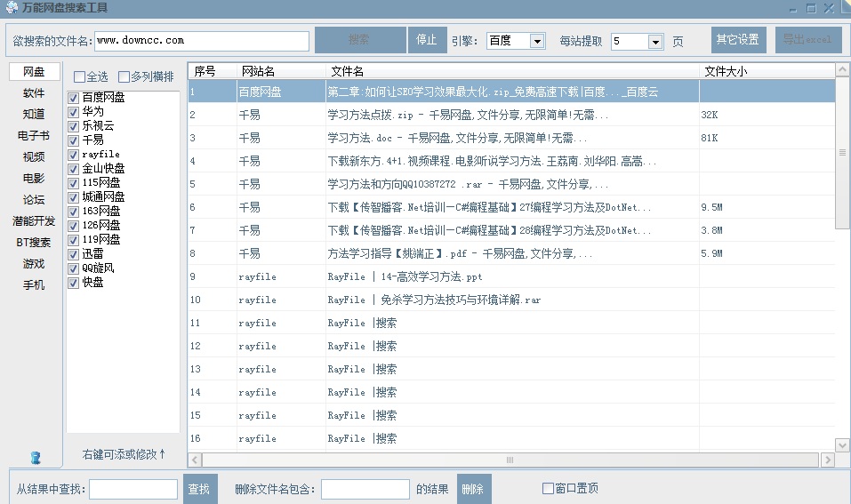Enable the 多列横排 checkbox
Viewport: 851px width, 504px height.
(x=124, y=77)
